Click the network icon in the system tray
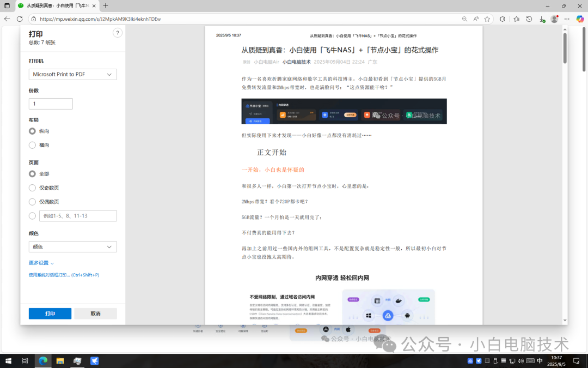The height and width of the screenshot is (368, 588). (512, 361)
